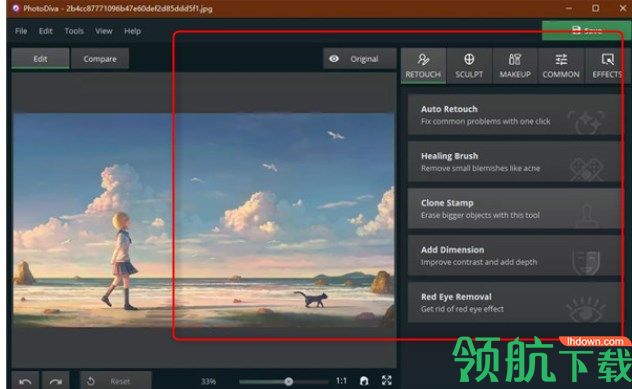Click the PhotoDiva app icon in title bar
Viewport: 632px width, 389px height.
(16, 8)
